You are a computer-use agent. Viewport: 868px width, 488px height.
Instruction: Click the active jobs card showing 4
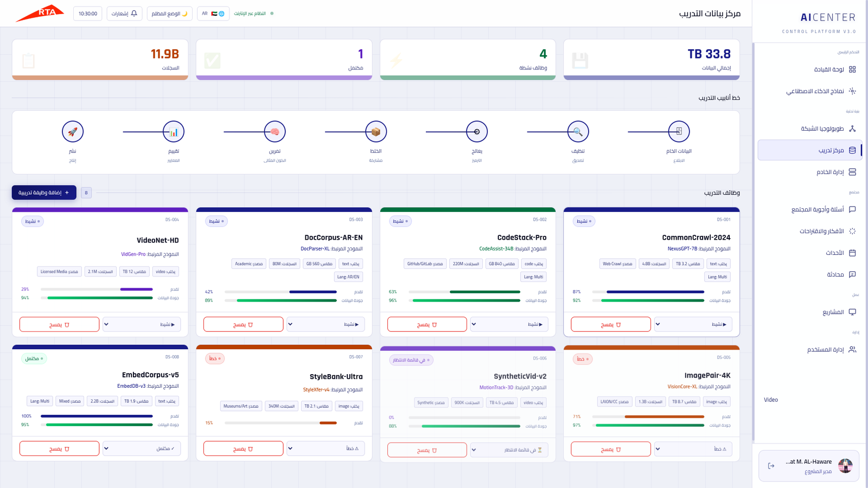pyautogui.click(x=468, y=60)
